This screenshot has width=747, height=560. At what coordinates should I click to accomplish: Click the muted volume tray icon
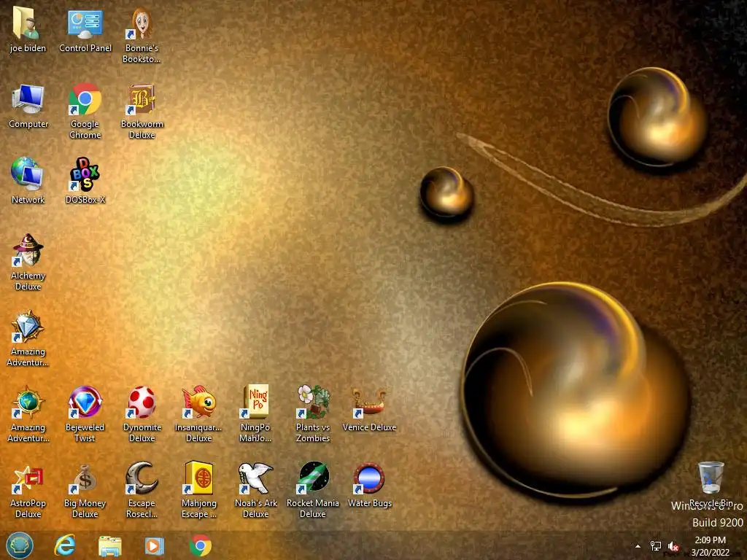tap(673, 546)
